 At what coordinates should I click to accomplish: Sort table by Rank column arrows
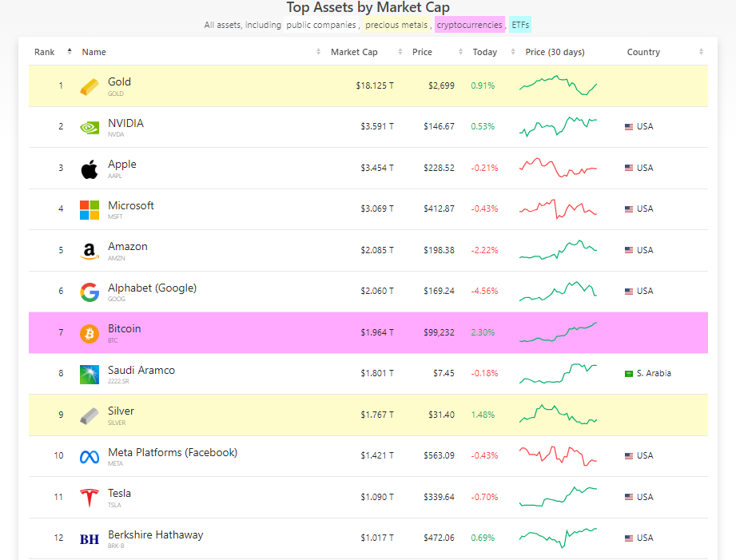(x=70, y=52)
